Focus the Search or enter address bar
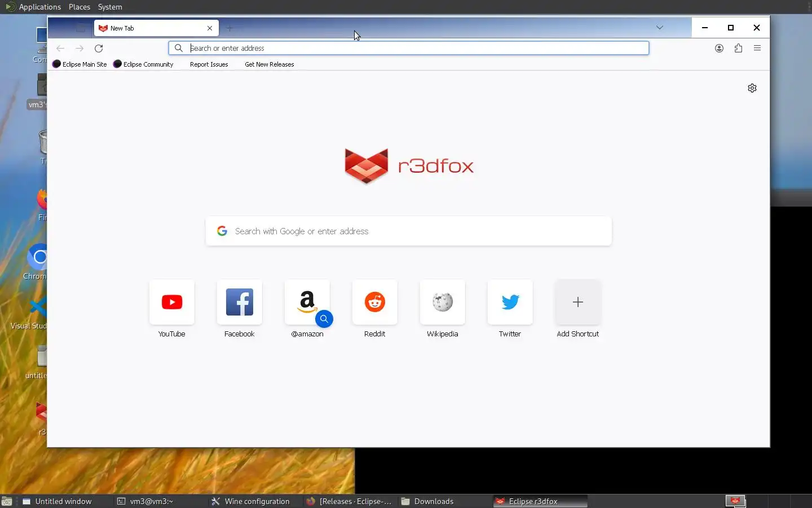Image resolution: width=812 pixels, height=508 pixels. 409,49
